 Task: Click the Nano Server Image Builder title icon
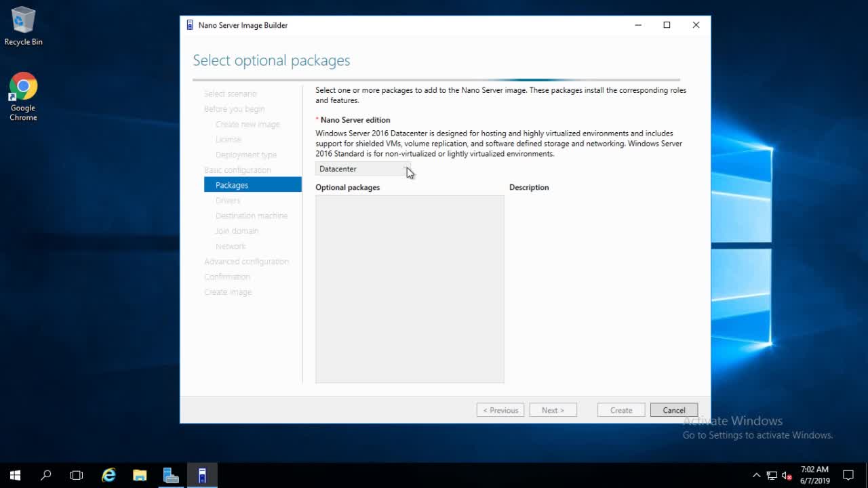pyautogui.click(x=190, y=25)
